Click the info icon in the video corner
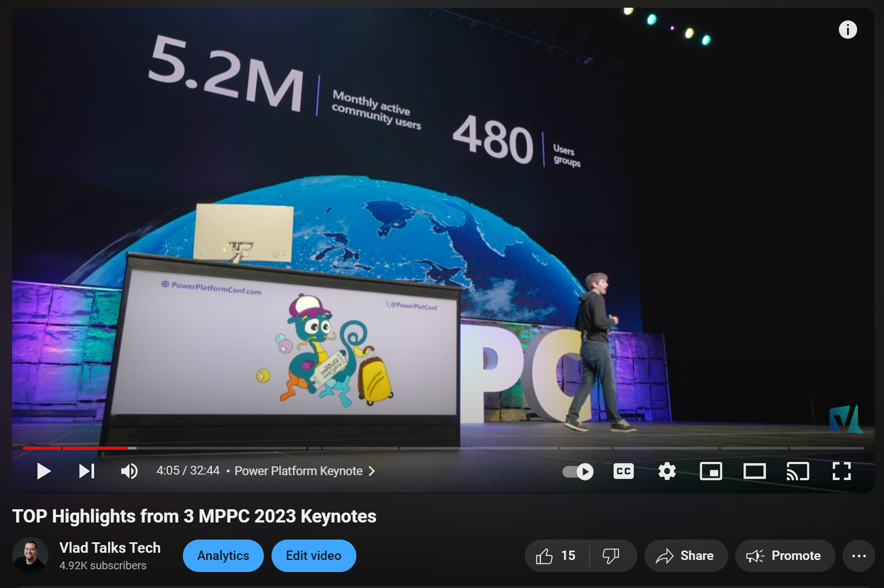The height and width of the screenshot is (588, 884). pos(848,30)
